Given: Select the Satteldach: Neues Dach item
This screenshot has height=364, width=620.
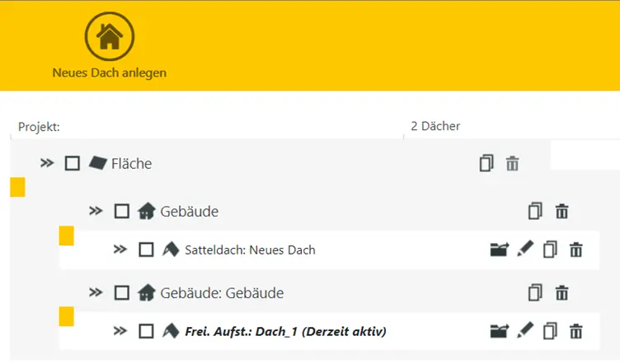Looking at the screenshot, I should click(x=250, y=250).
